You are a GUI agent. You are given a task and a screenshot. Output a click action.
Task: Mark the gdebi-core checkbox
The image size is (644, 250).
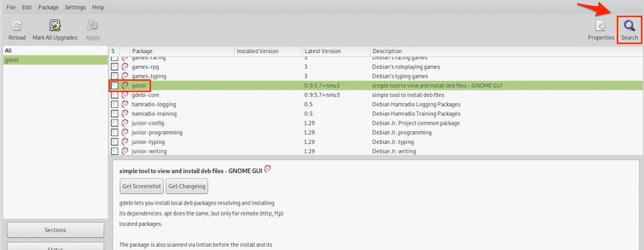[114, 95]
